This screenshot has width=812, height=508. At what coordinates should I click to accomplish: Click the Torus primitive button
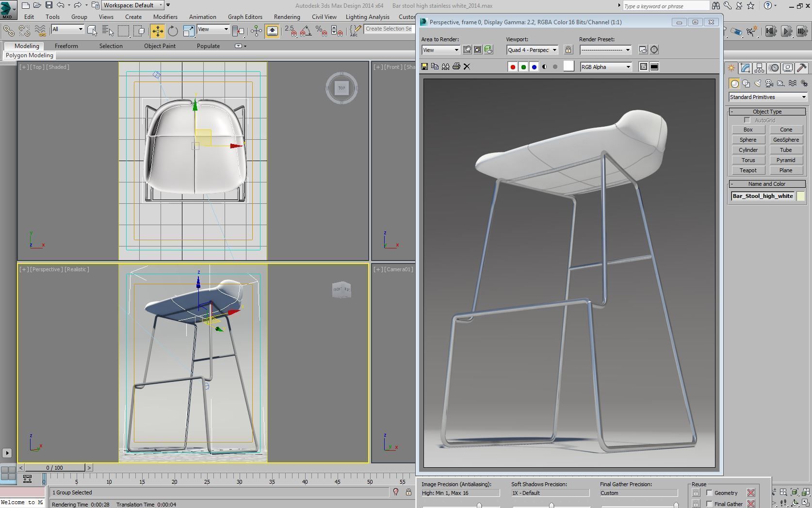coord(748,160)
